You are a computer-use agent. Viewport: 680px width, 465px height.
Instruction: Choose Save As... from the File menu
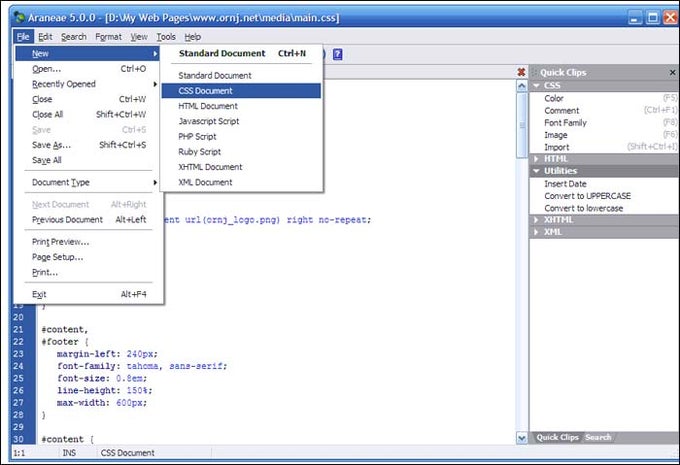pyautogui.click(x=88, y=145)
